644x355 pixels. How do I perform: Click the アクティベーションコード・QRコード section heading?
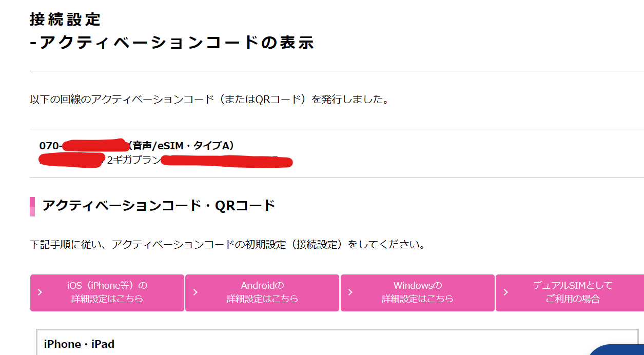159,206
